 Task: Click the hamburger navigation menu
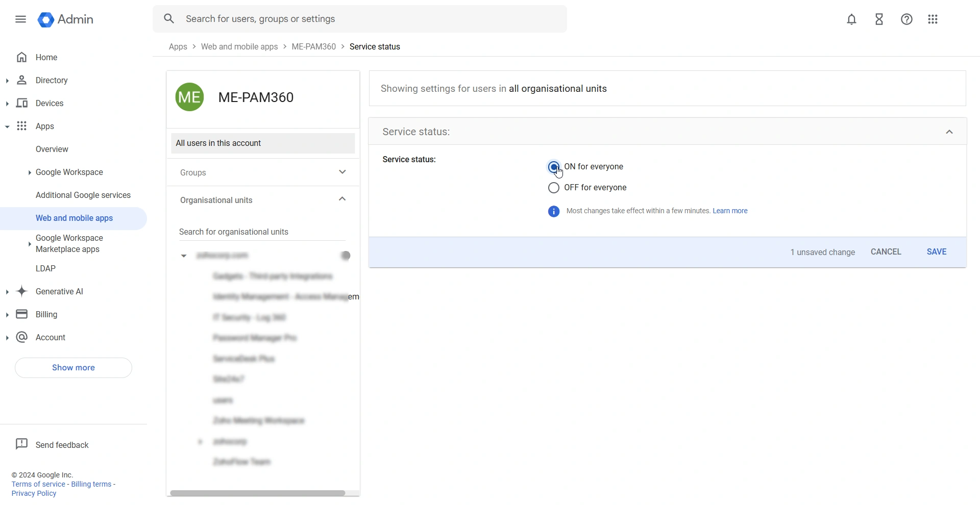tap(20, 19)
